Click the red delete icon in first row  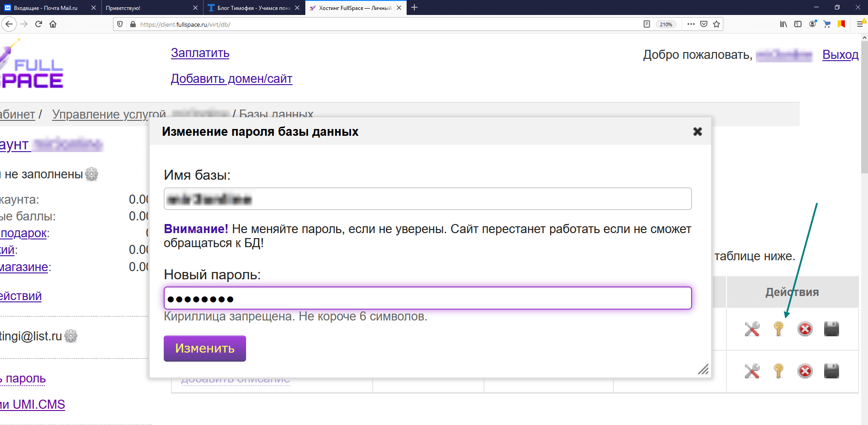point(805,329)
